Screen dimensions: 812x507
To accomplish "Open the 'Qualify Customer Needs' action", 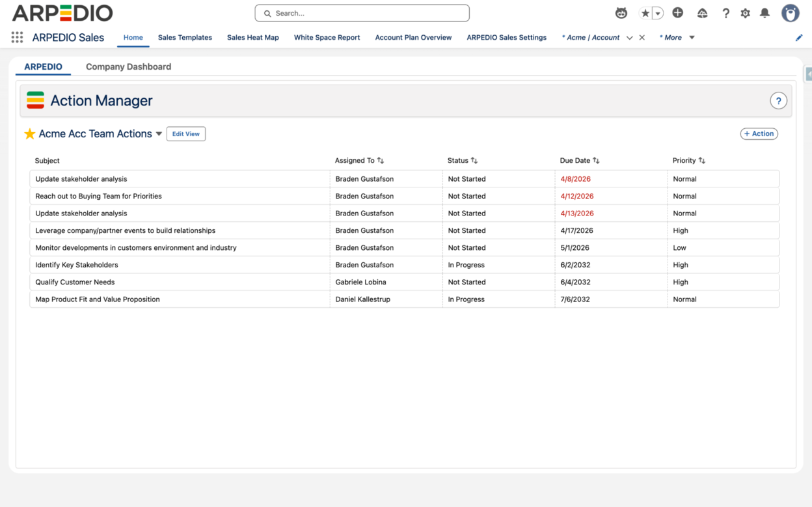I will pos(75,282).
